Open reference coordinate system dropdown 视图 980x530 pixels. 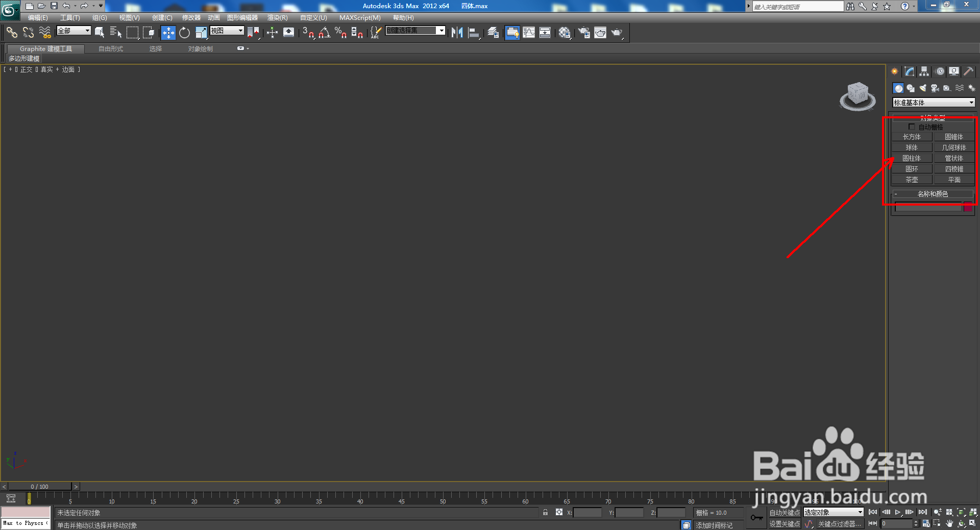(x=227, y=31)
